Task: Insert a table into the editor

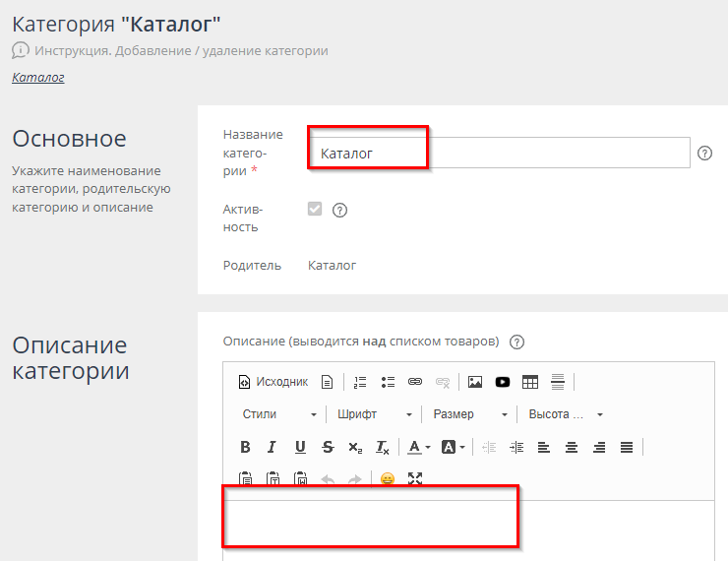Action: (x=530, y=382)
